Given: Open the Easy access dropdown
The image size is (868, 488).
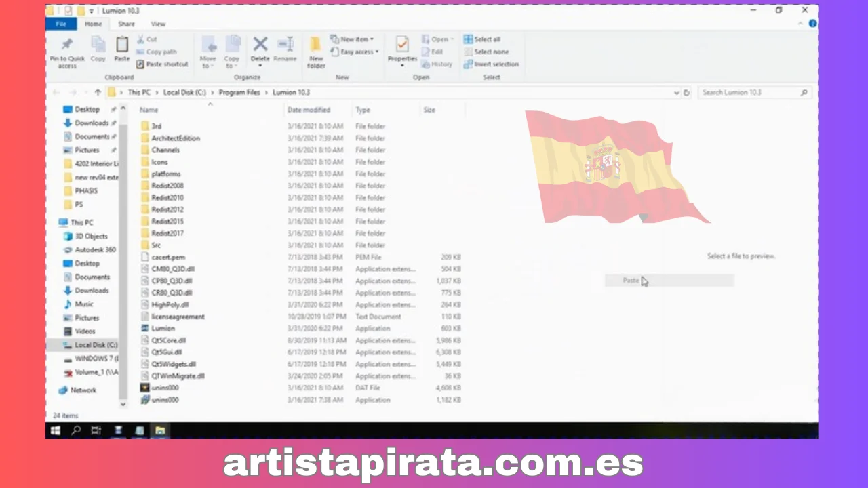Looking at the screenshot, I should tap(355, 52).
